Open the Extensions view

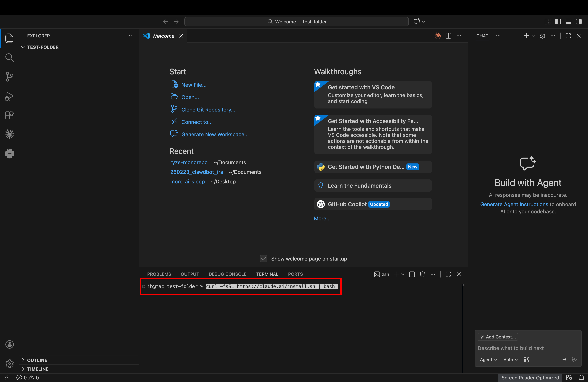pos(9,115)
